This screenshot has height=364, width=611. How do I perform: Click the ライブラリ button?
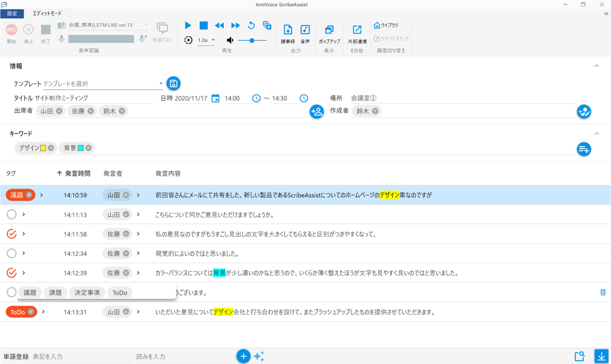coord(386,25)
